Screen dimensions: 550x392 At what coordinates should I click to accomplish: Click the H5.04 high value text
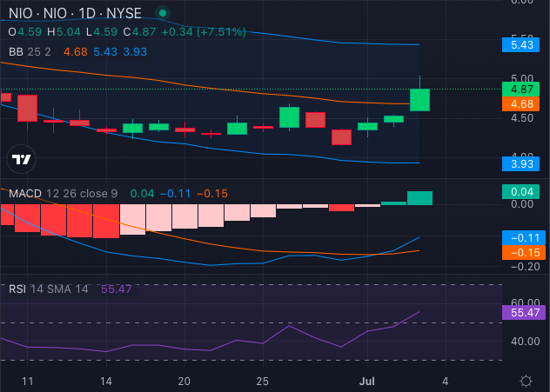pyautogui.click(x=64, y=32)
